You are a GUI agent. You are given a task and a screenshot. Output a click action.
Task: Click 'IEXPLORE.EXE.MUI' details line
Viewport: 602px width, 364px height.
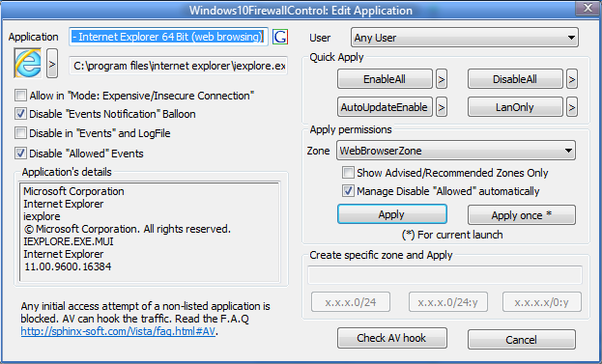pos(69,241)
